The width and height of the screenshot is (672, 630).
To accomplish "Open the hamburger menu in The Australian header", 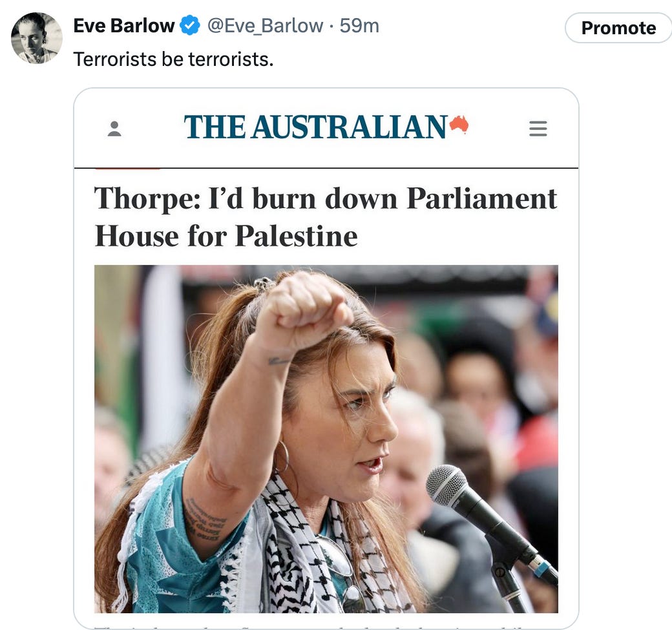I will tap(538, 128).
